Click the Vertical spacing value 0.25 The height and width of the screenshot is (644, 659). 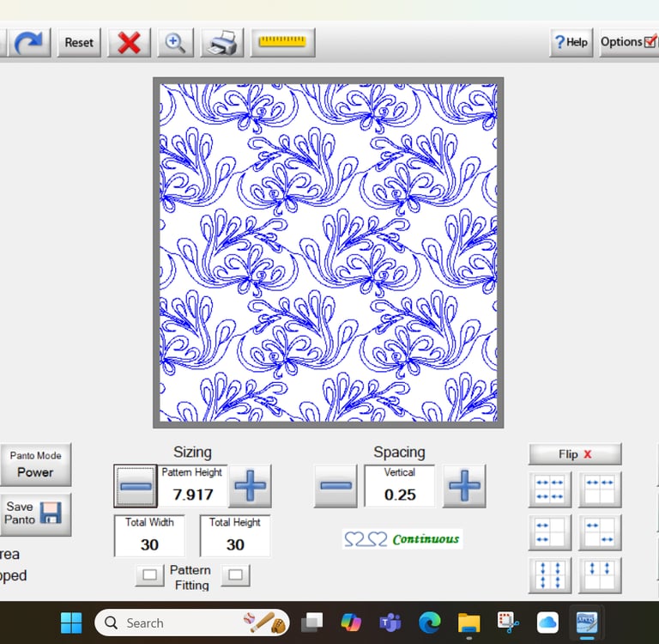[400, 495]
